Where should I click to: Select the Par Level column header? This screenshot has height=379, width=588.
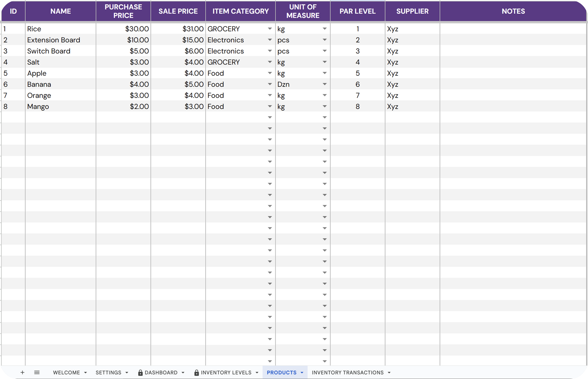(x=357, y=11)
